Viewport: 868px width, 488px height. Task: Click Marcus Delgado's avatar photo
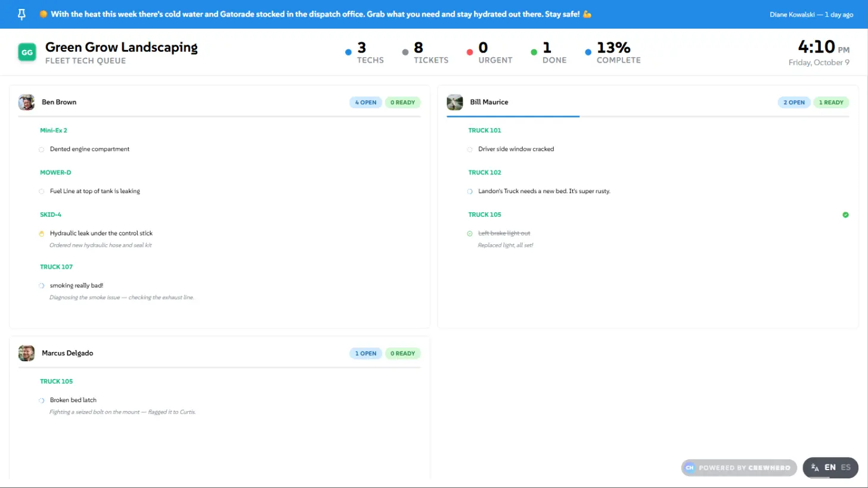26,353
